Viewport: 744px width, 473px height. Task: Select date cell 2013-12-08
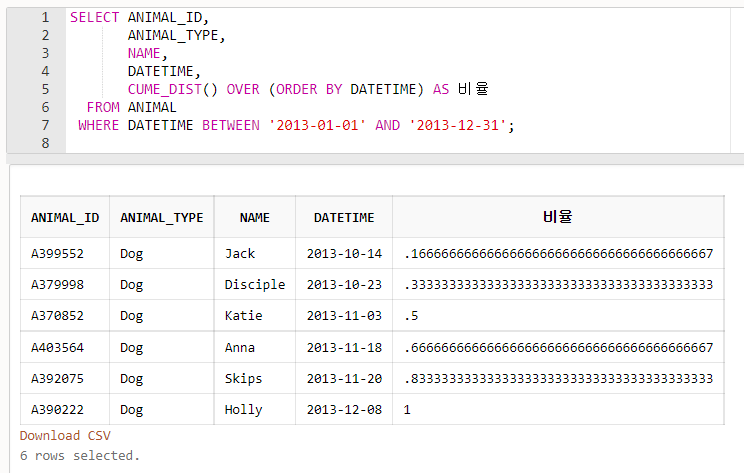click(x=344, y=409)
